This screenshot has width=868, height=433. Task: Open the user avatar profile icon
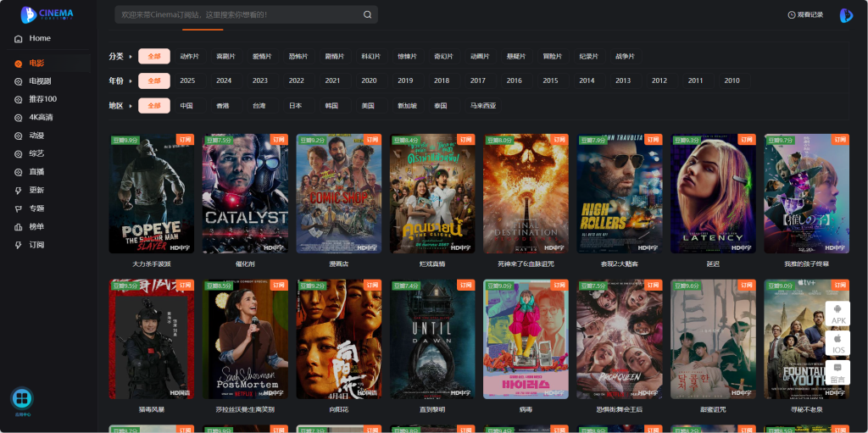pos(846,15)
